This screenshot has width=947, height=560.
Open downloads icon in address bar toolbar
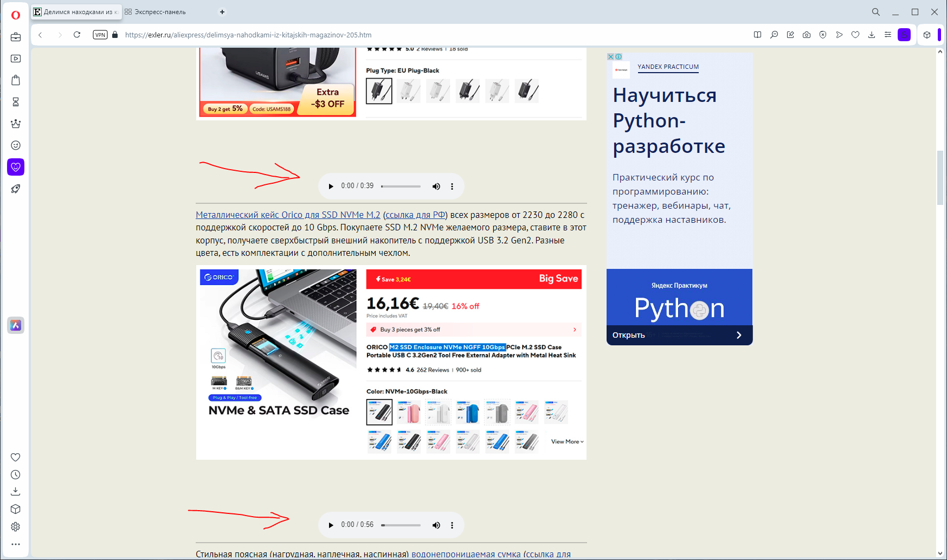[x=872, y=35]
